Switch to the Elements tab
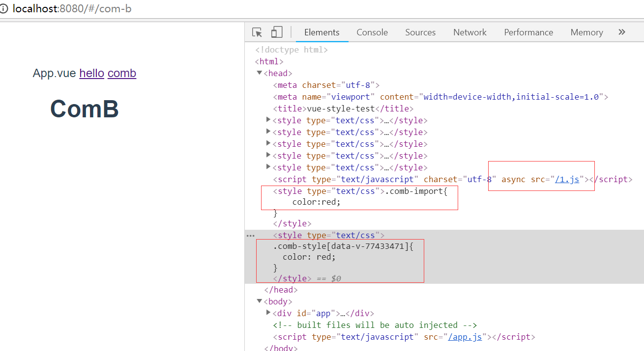 tap(322, 32)
